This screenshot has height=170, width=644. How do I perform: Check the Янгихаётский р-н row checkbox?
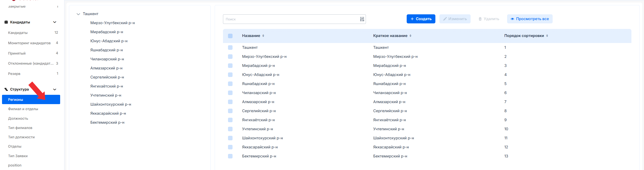pyautogui.click(x=230, y=120)
